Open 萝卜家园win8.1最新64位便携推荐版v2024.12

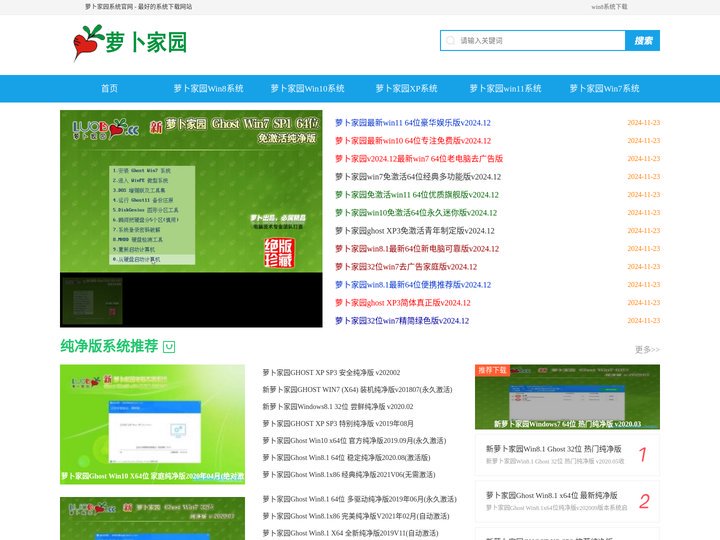413,285
